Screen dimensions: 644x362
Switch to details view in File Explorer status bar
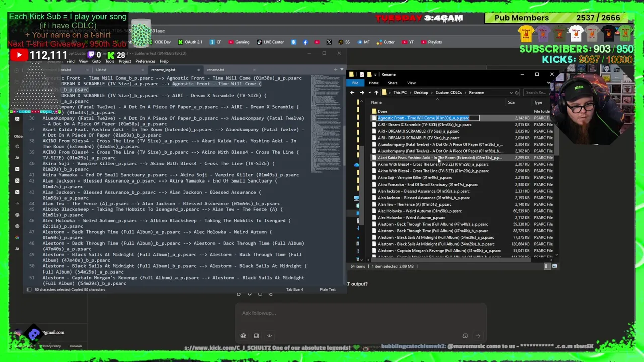547,266
